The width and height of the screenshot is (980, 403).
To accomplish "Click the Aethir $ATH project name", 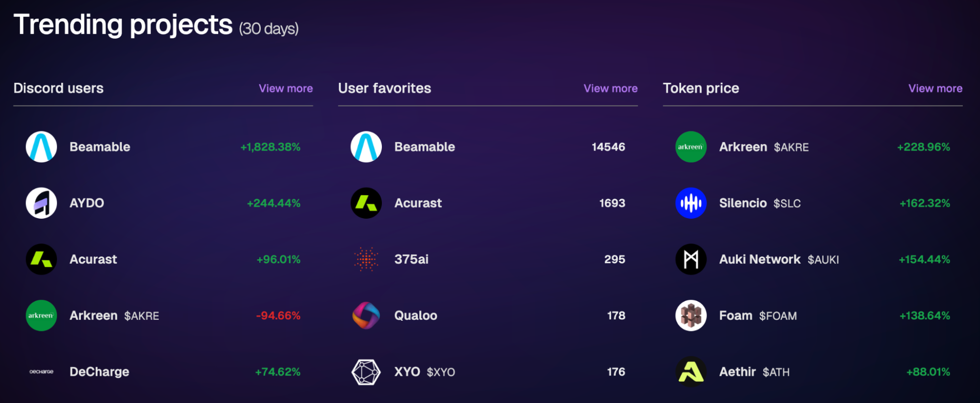I will (754, 372).
